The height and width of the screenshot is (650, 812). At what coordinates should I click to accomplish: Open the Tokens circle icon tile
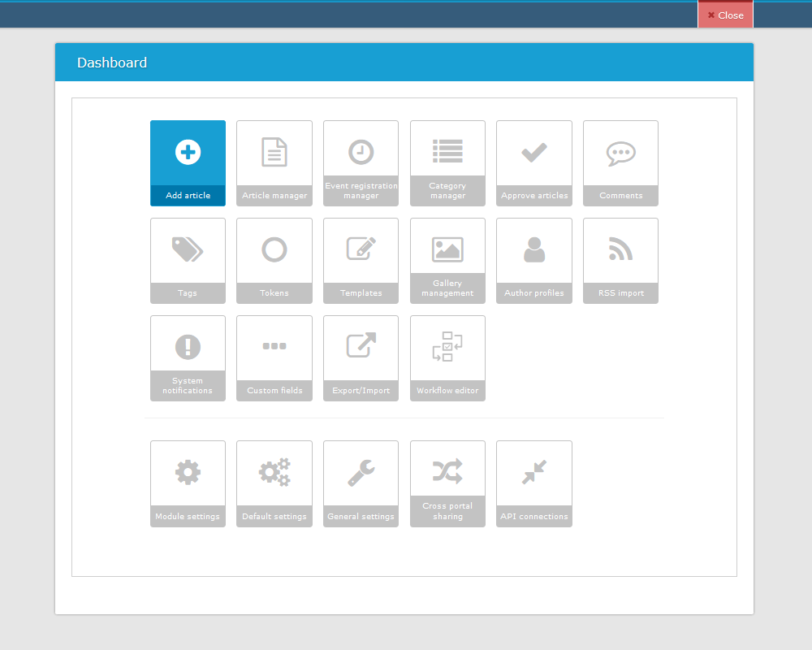pos(274,260)
